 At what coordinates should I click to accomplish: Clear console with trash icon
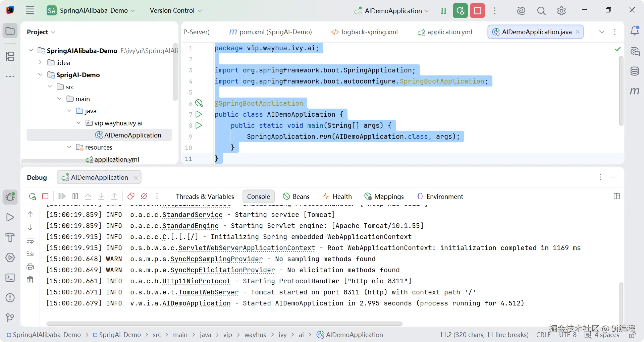point(30,280)
